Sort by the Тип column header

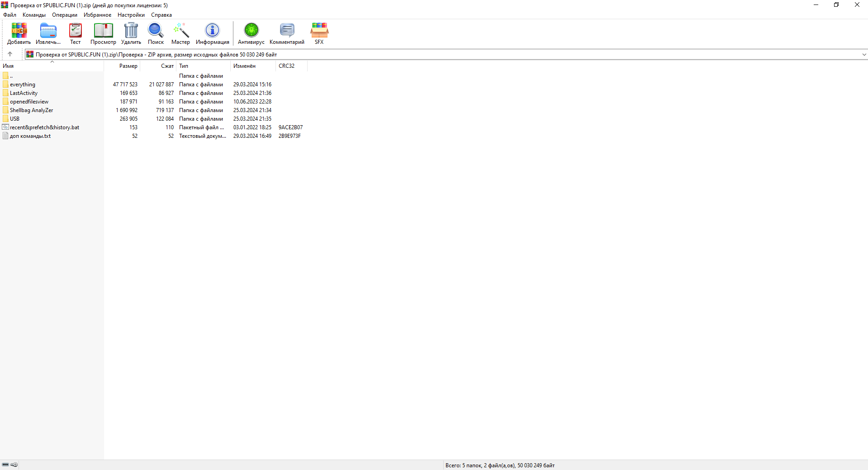tap(204, 66)
